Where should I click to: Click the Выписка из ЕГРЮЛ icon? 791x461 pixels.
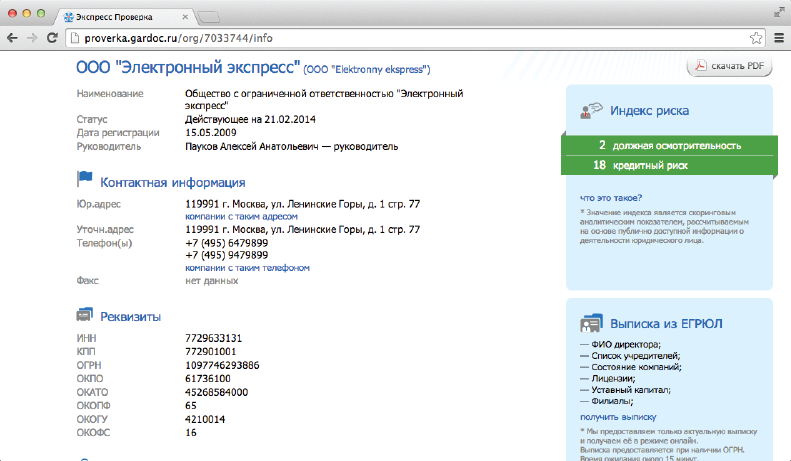[x=591, y=323]
